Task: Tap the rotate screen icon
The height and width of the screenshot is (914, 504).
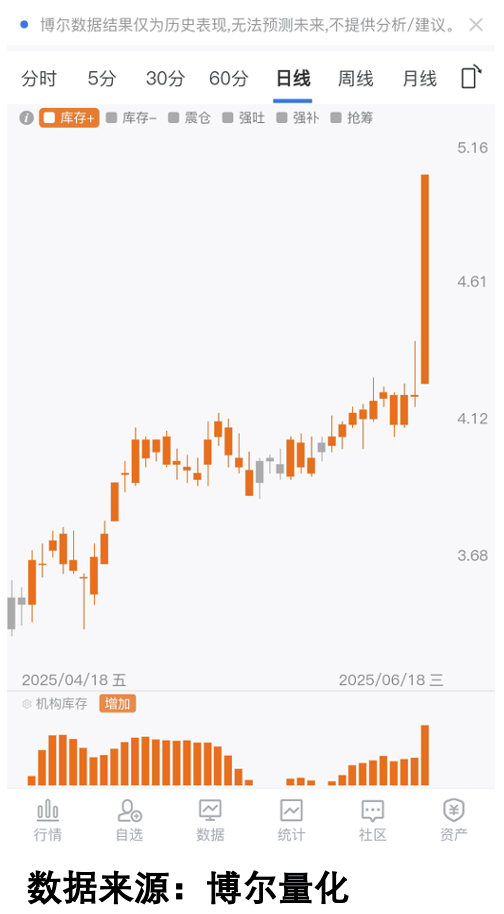Action: 471,76
